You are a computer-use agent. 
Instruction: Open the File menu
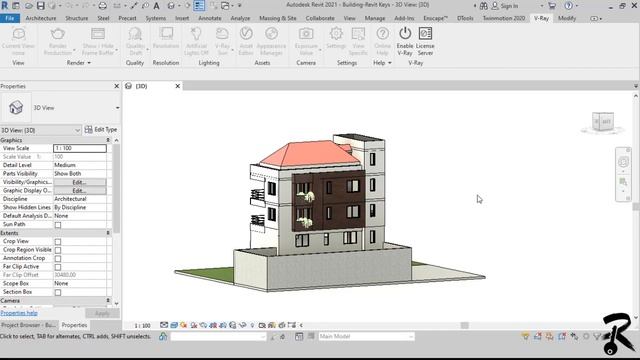(10, 18)
